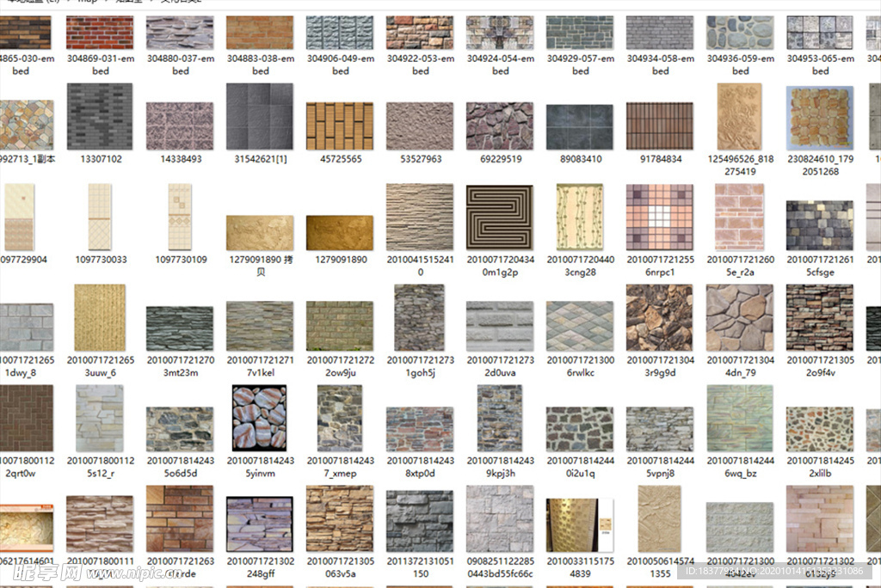The width and height of the screenshot is (881, 588).
Task: Select the carved relief thumbnail 125496526_818275419
Action: click(739, 116)
